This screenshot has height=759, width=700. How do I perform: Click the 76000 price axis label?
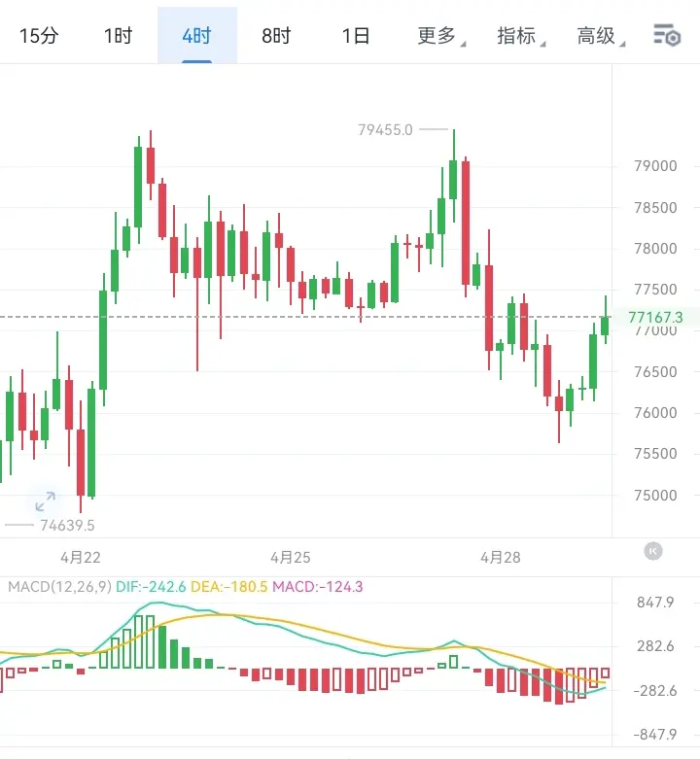coord(655,413)
